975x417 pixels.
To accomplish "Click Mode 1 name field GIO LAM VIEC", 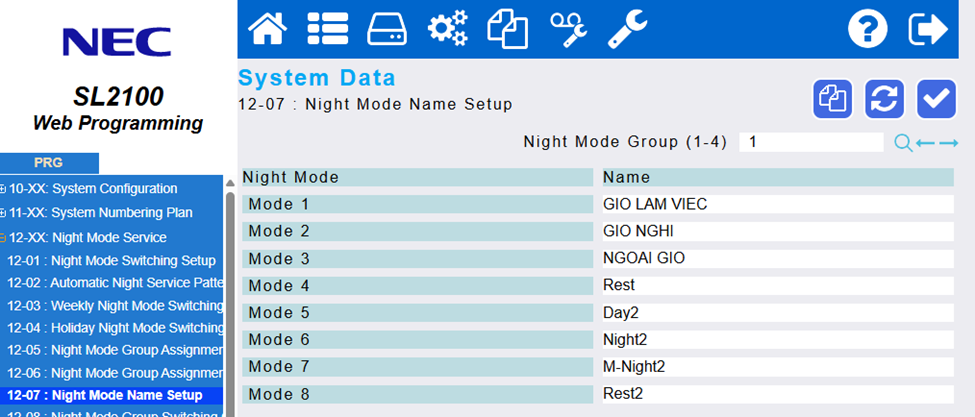I will pos(776,204).
